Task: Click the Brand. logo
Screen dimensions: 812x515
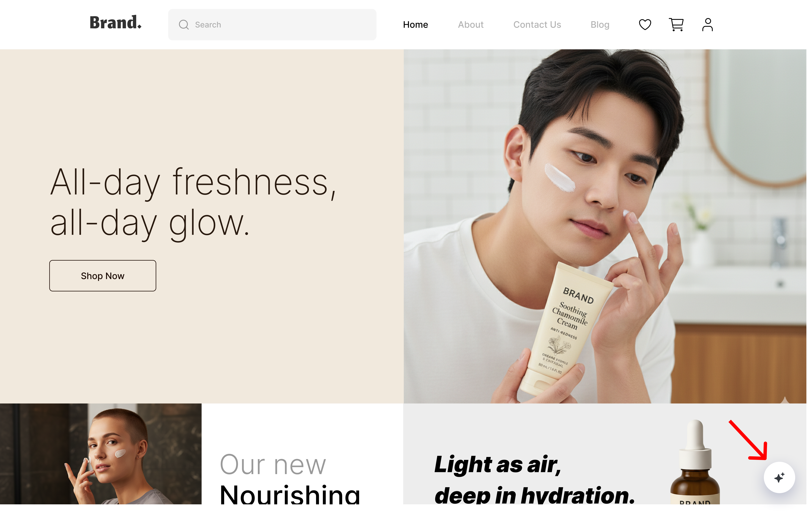Action: [x=115, y=23]
